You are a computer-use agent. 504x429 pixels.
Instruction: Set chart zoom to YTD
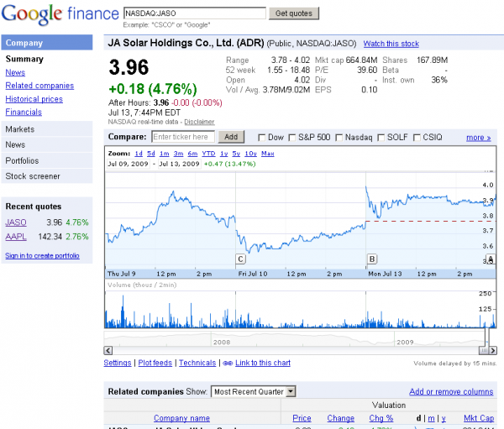click(x=208, y=154)
